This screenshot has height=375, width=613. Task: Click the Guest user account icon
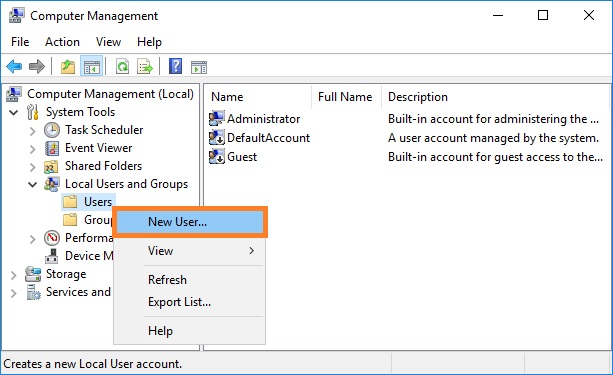(217, 157)
